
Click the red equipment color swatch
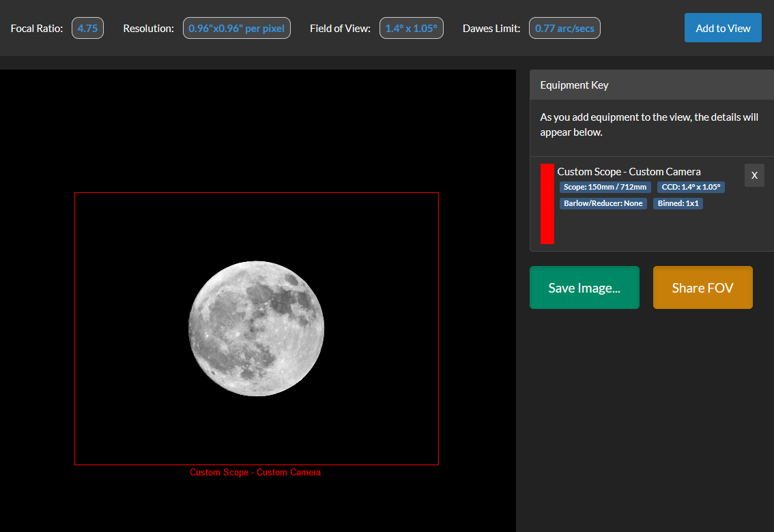(x=547, y=204)
